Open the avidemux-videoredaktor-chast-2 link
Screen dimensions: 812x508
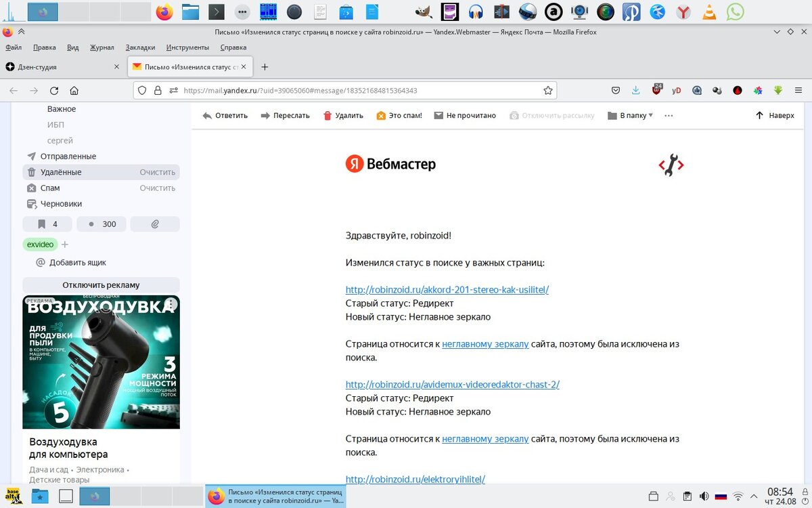pyautogui.click(x=453, y=385)
